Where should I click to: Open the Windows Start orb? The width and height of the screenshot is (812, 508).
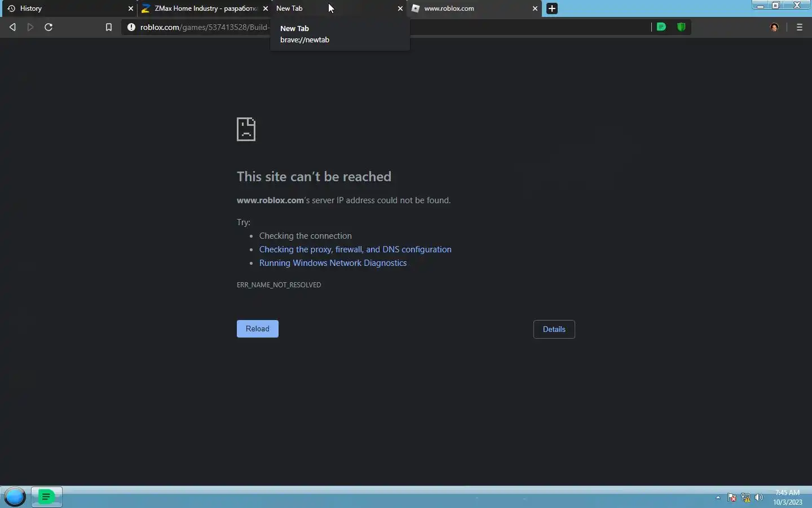pyautogui.click(x=15, y=497)
